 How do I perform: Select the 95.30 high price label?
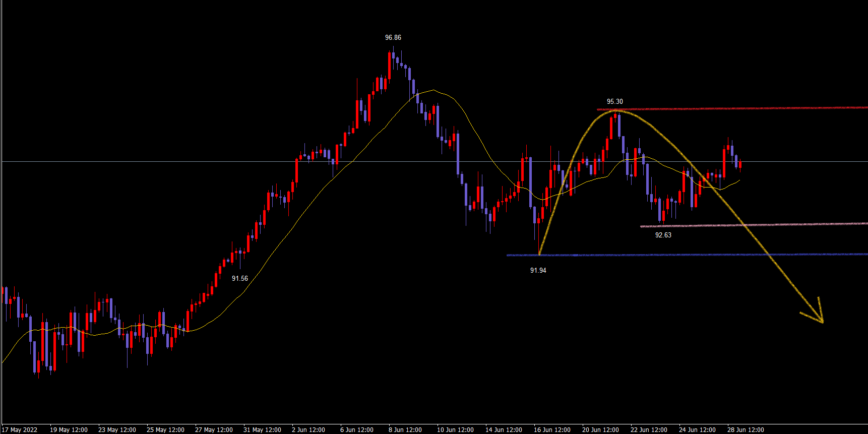pyautogui.click(x=614, y=102)
